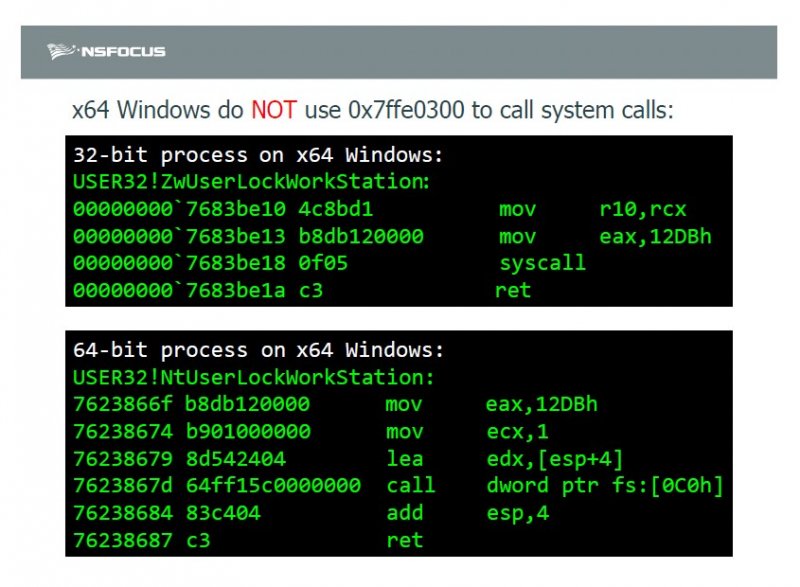The image size is (800, 587).
Task: Click the heading 64-bit process on x64 Windows
Action: (x=258, y=350)
